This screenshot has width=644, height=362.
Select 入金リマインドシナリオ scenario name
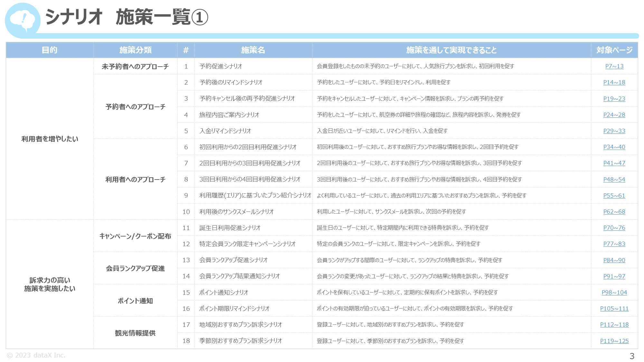pyautogui.click(x=225, y=131)
